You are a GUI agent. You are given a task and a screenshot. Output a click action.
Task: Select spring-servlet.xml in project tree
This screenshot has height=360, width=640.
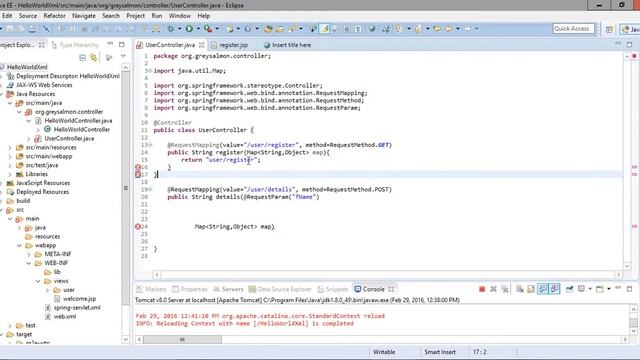tap(73, 308)
